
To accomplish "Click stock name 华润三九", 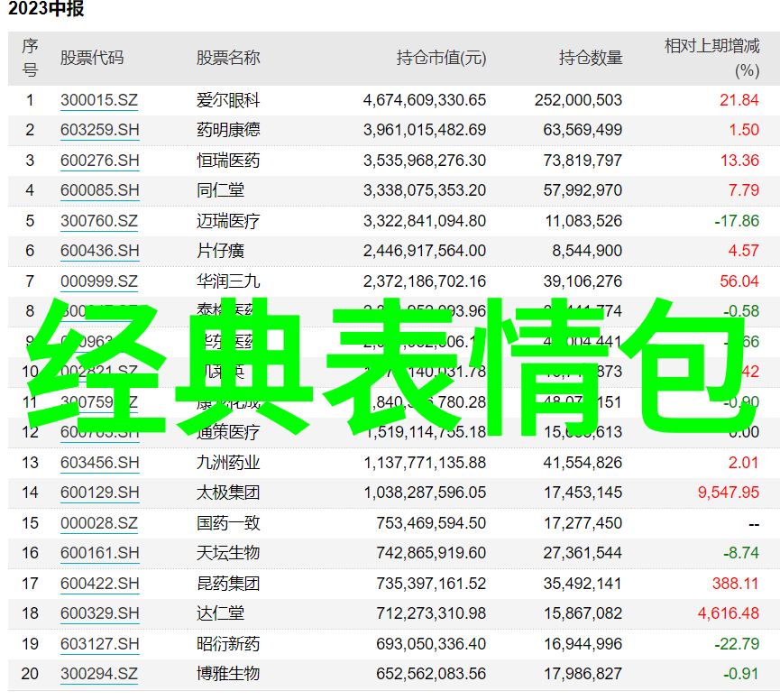I will pos(228,281).
